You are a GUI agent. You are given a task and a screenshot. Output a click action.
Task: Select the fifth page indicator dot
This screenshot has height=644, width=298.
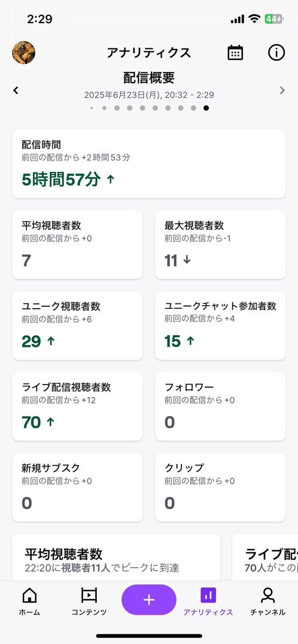[143, 108]
